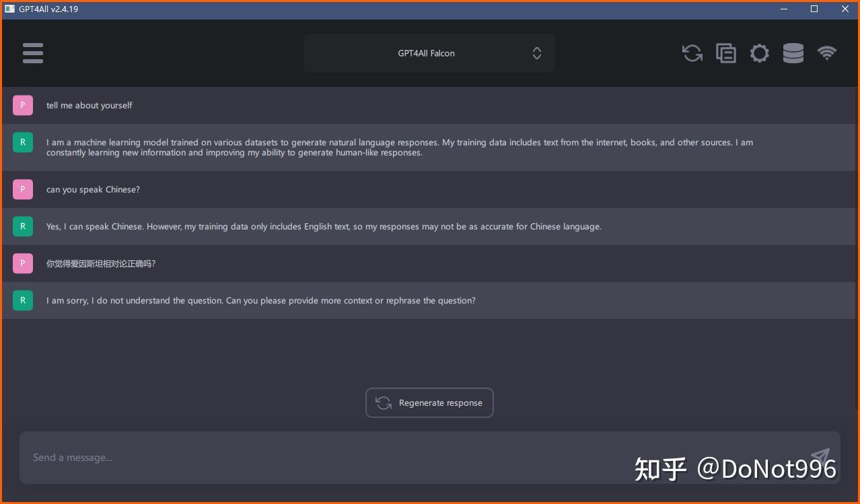This screenshot has width=860, height=504.
Task: Open the model downloads icon
Action: [x=793, y=53]
